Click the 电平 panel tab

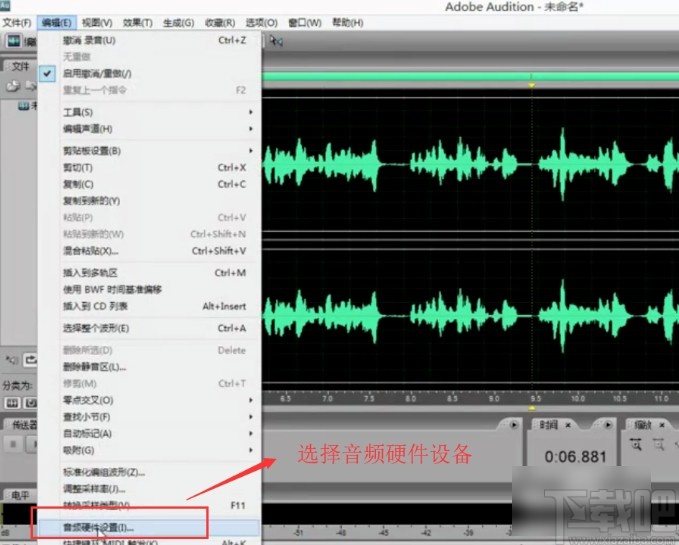[20, 495]
